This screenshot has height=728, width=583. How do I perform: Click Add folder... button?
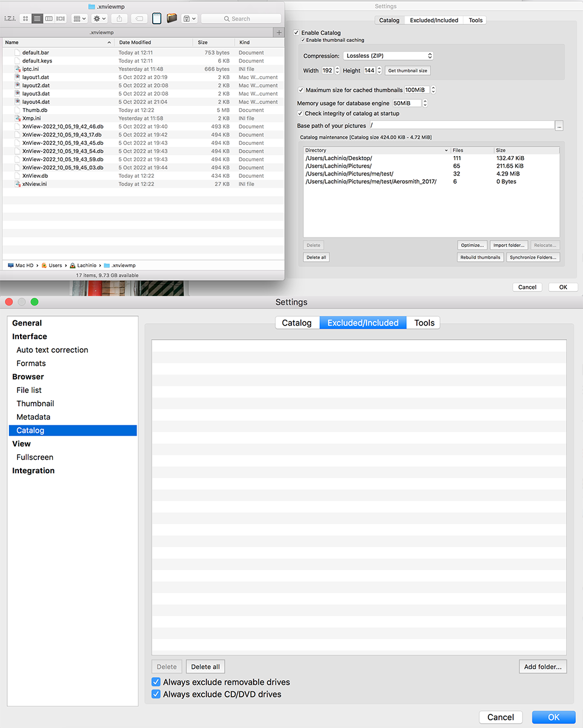pyautogui.click(x=543, y=667)
